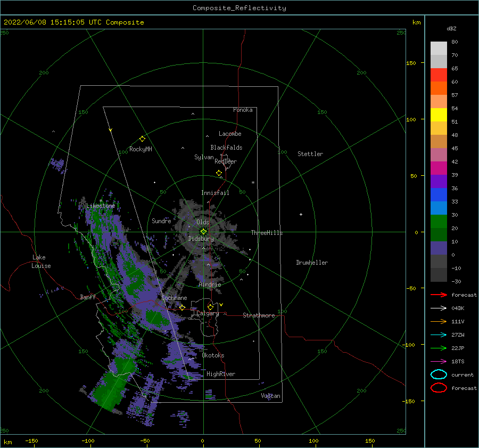
Task: Pick the magenta 39-42 dBZ swatch
Action: tap(439, 168)
